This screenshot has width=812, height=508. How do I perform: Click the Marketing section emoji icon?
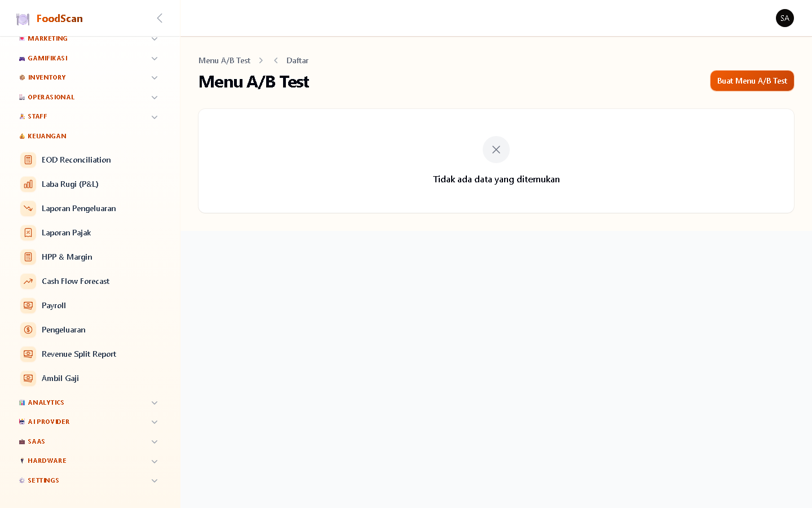[x=22, y=38]
